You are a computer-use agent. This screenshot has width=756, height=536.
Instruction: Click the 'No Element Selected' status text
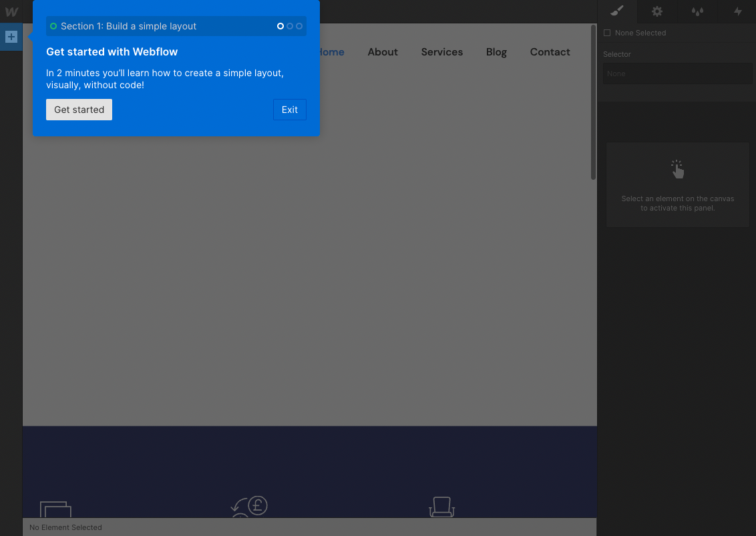click(x=65, y=527)
